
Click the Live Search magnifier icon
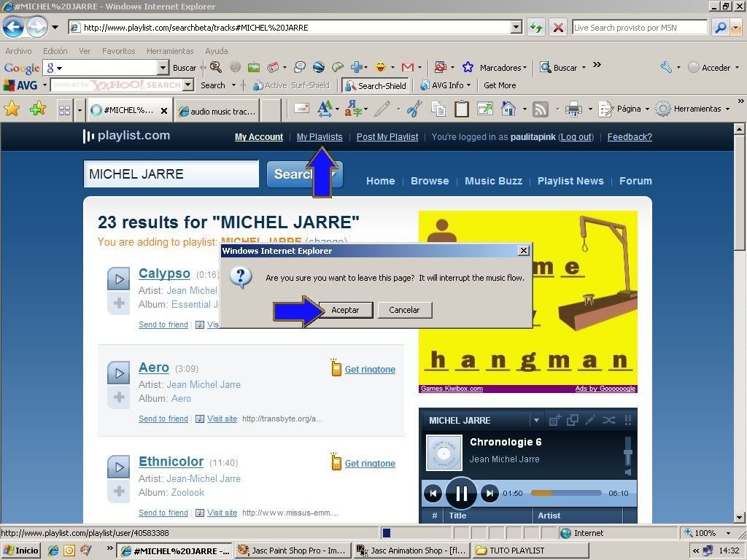click(720, 28)
